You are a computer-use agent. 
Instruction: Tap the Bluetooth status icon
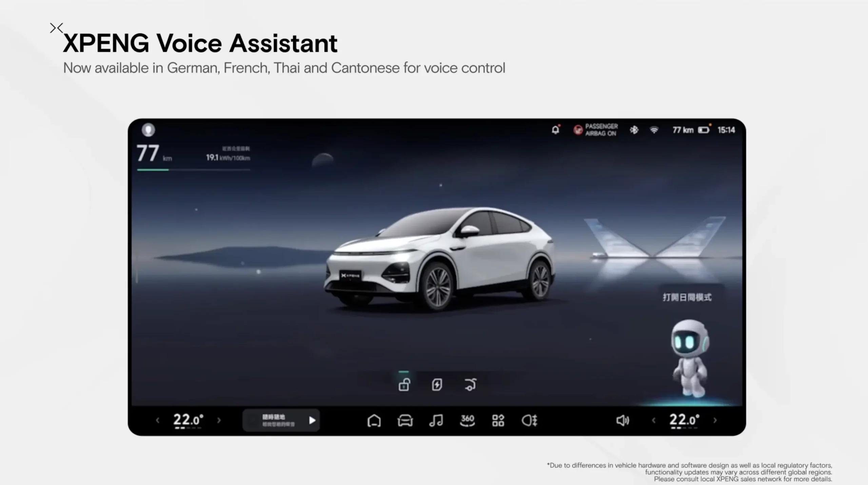tap(634, 130)
